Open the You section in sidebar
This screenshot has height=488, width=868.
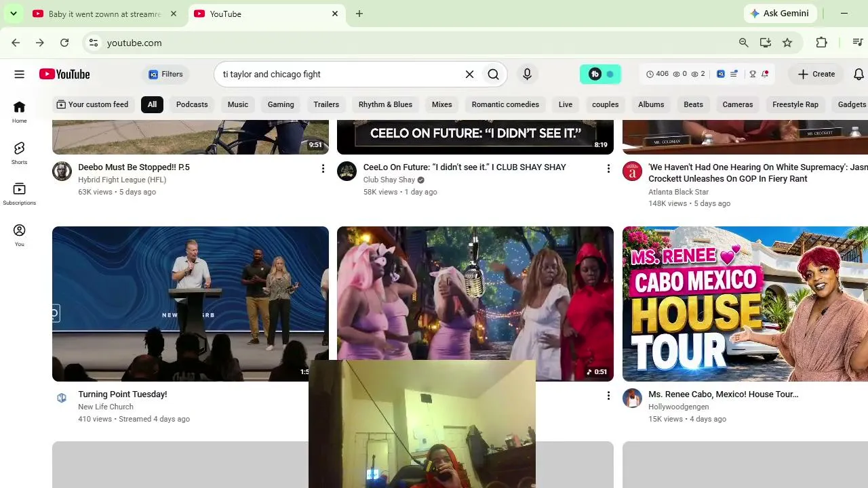pyautogui.click(x=19, y=235)
